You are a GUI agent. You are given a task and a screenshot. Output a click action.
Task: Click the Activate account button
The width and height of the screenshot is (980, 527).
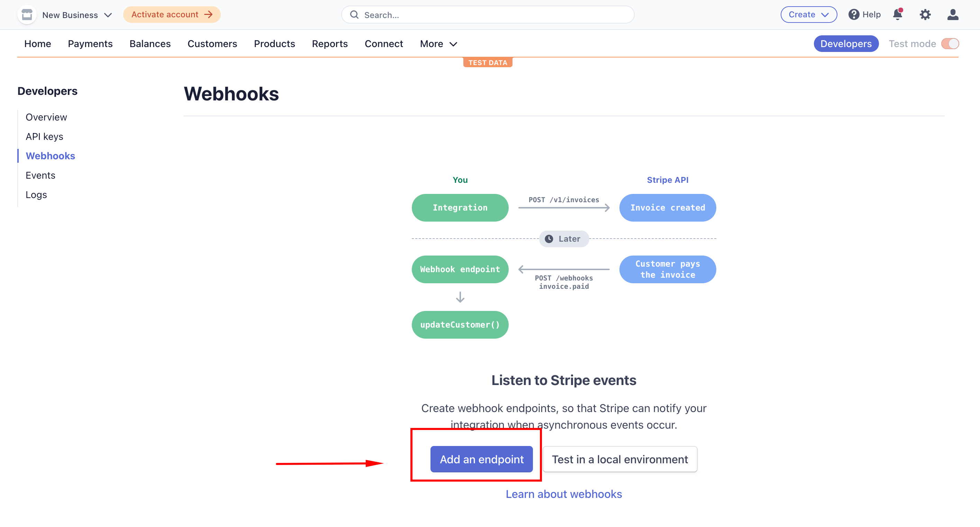pos(172,15)
